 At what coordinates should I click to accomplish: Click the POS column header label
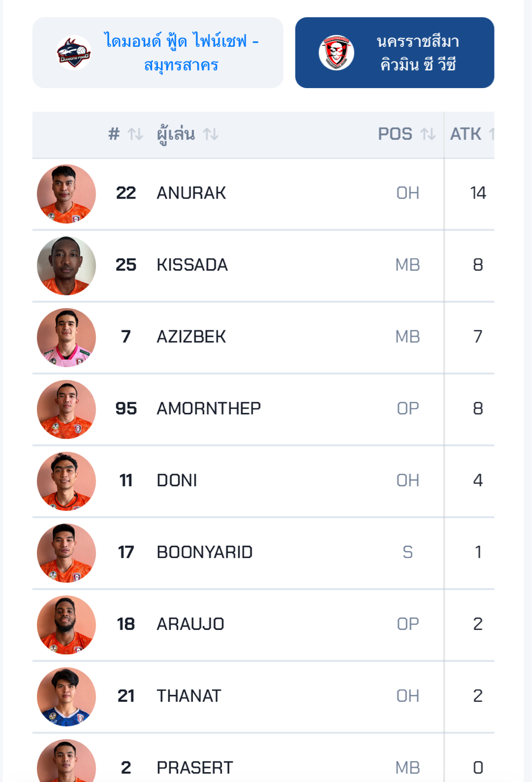click(x=395, y=135)
